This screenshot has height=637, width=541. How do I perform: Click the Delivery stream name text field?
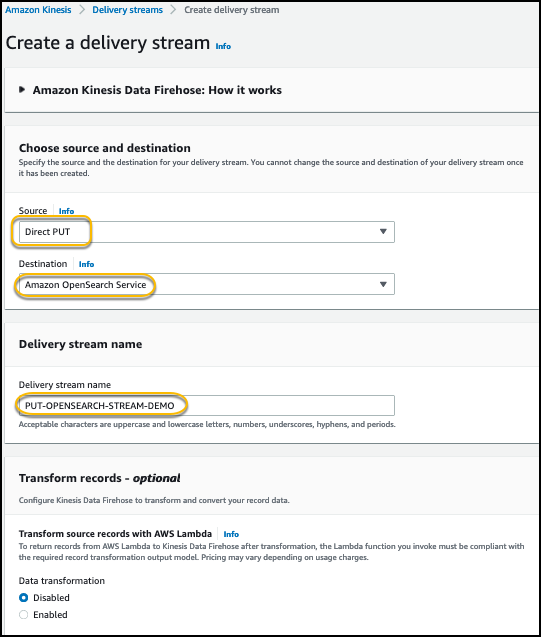207,405
